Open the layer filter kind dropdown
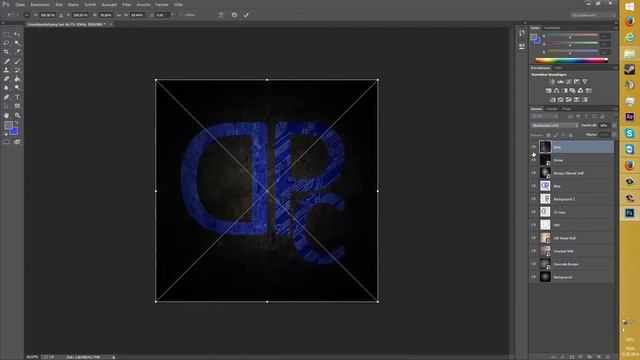 [544, 117]
